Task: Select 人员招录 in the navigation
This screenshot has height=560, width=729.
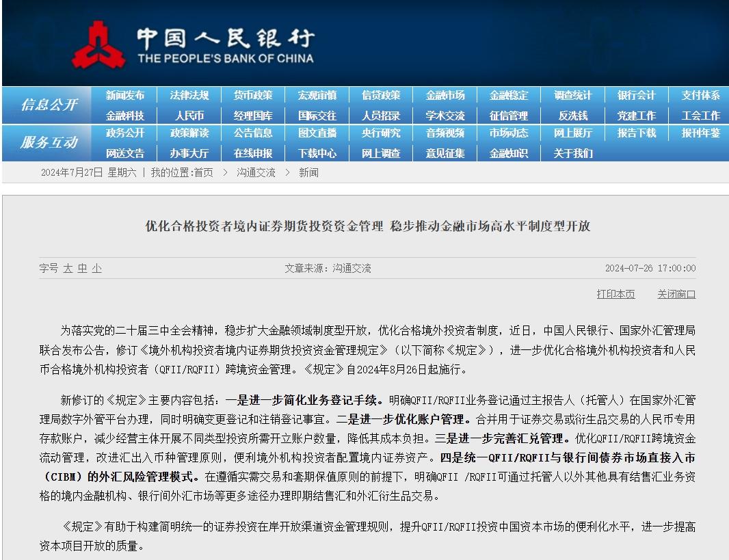Action: [x=381, y=116]
